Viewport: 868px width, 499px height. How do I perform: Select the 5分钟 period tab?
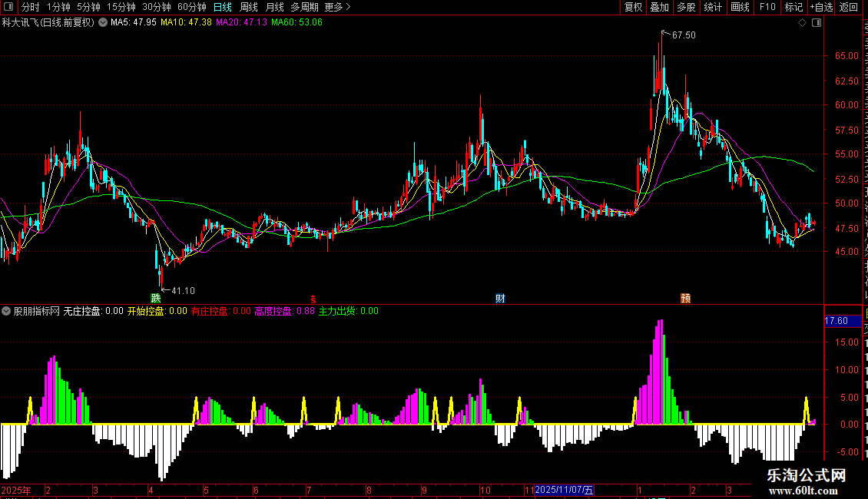click(x=88, y=7)
